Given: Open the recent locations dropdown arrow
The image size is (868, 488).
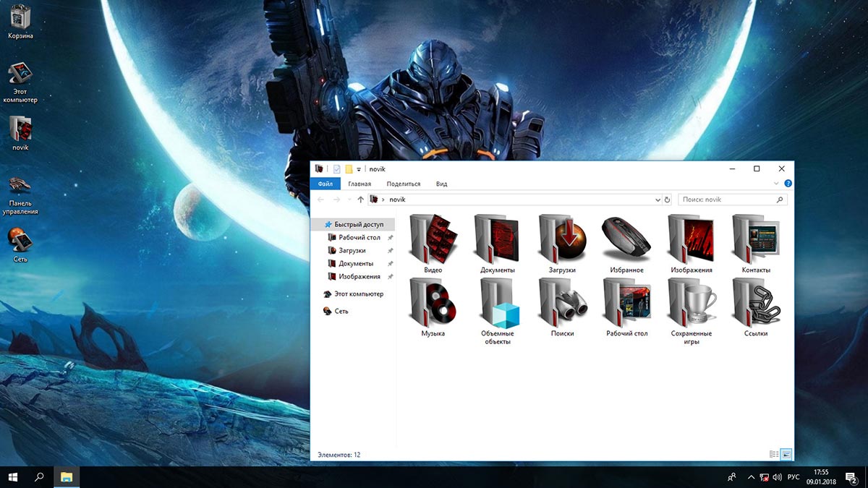Looking at the screenshot, I should coord(349,200).
